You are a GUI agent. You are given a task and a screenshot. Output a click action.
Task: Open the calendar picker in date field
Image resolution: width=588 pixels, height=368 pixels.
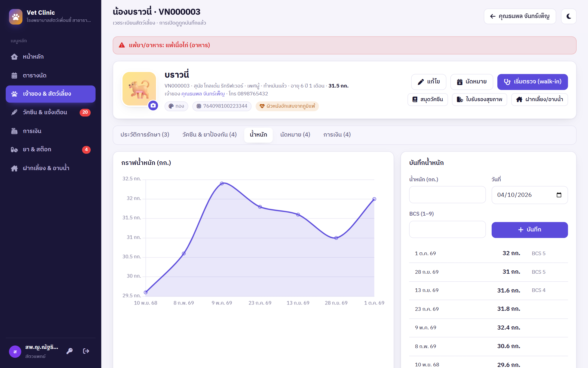[x=559, y=195]
